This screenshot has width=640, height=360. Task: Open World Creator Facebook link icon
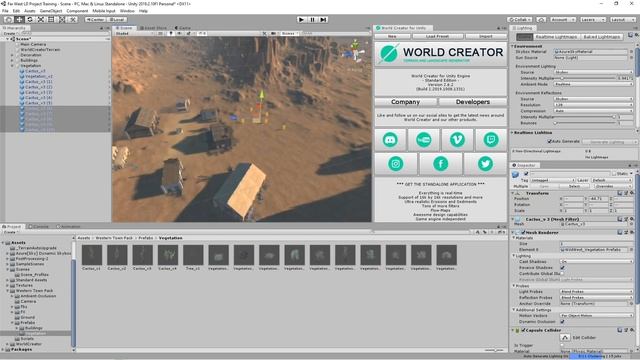coord(440,164)
